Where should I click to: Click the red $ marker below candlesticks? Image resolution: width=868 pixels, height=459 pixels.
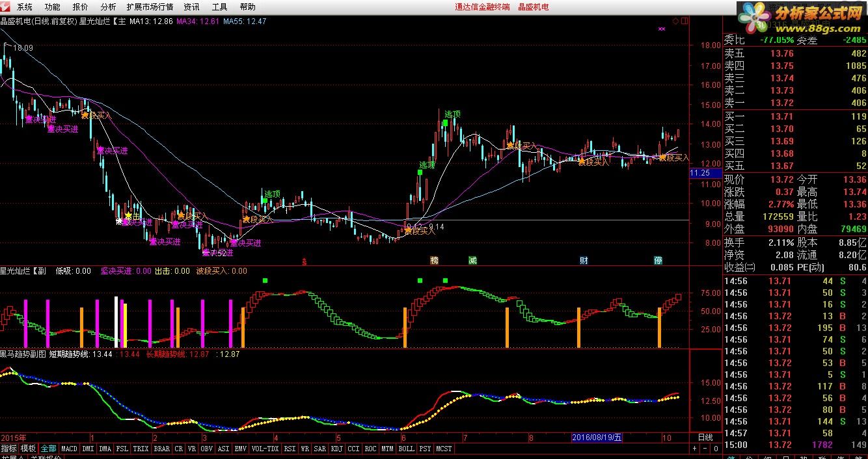coord(304,262)
